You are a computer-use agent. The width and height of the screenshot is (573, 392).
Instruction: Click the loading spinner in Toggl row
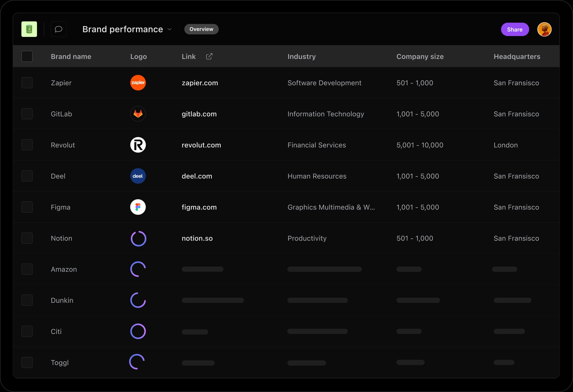(137, 362)
